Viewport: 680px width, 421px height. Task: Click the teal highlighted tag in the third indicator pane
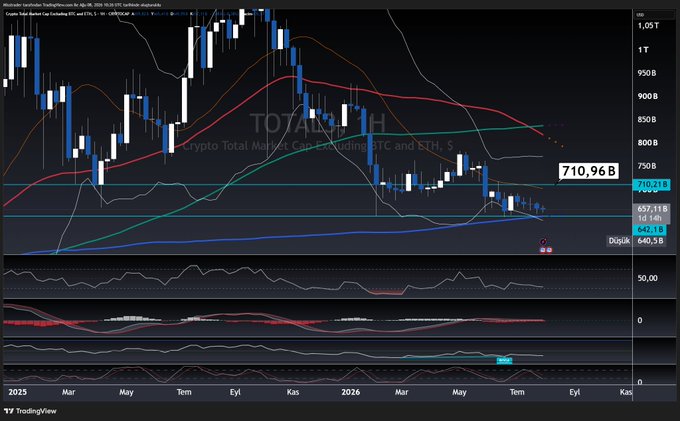click(x=504, y=360)
